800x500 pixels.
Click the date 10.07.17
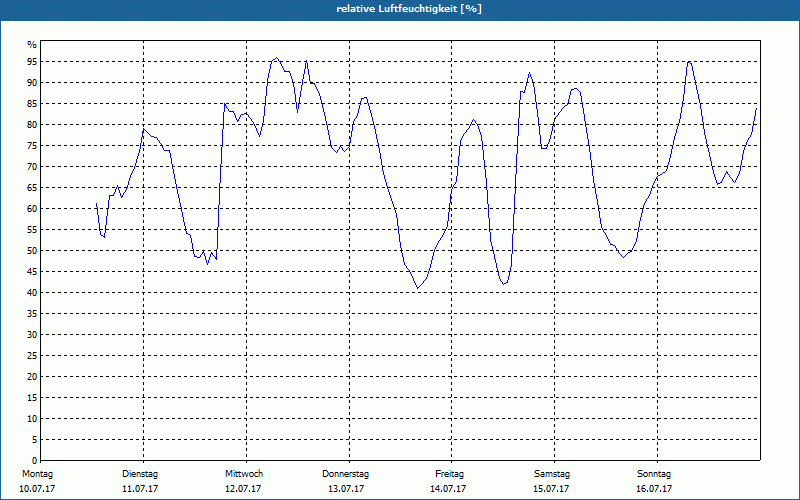pos(37,489)
